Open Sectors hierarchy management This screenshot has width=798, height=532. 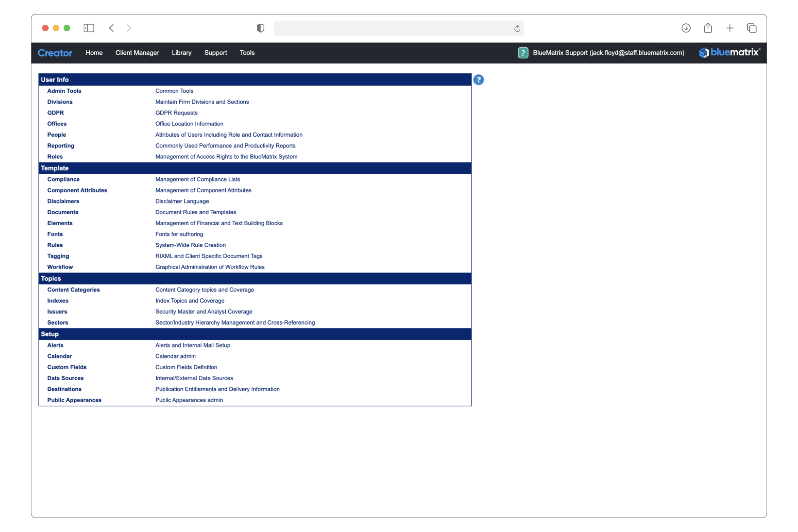point(57,322)
